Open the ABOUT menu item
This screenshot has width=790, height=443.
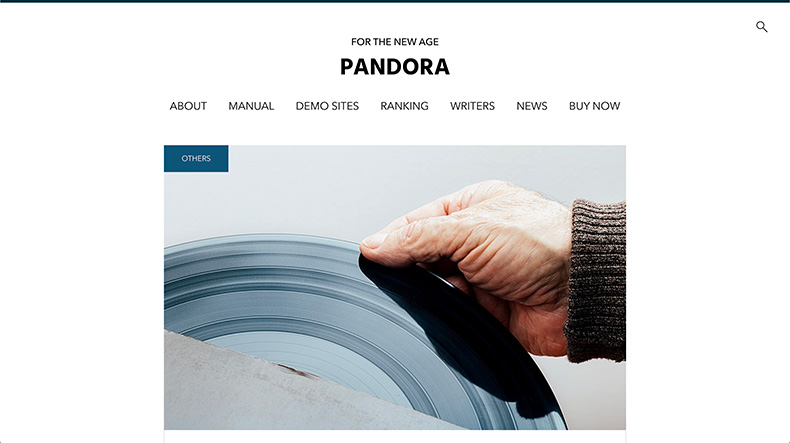pos(188,106)
